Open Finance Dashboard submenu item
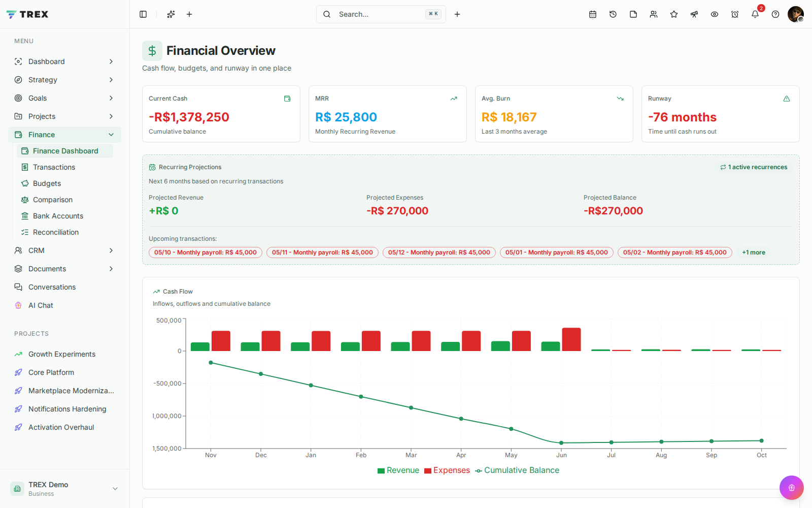The image size is (812, 508). tap(65, 151)
